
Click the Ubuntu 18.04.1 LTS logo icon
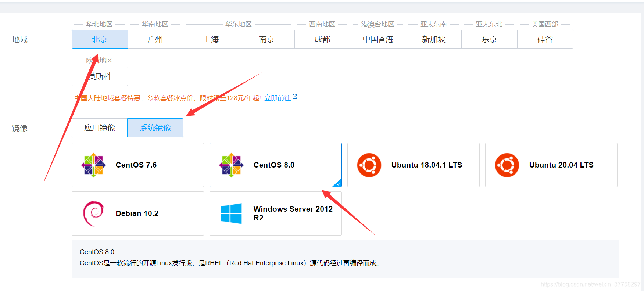click(369, 165)
